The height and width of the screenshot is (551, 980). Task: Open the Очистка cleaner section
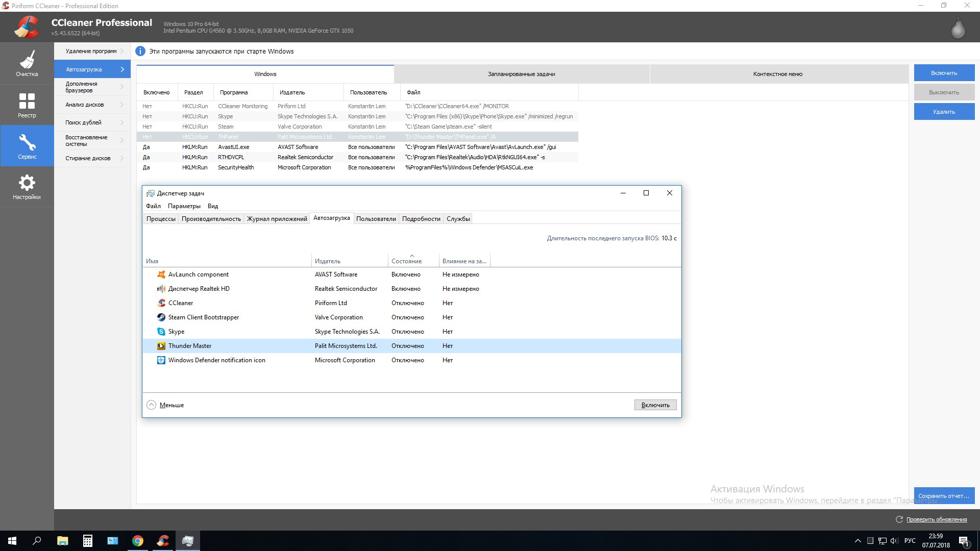pyautogui.click(x=27, y=63)
